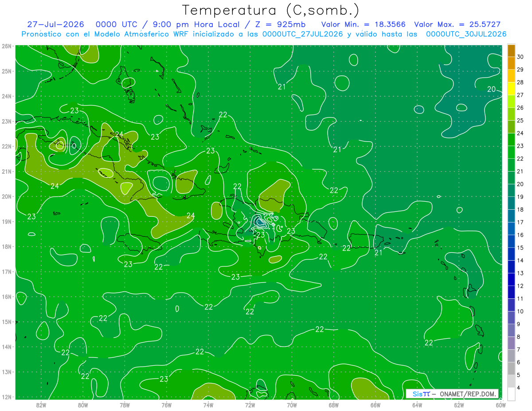Open the 'Sisπ – ONAMET/REP.DOM.' logo box
The height and width of the screenshot is (411, 532).
click(452, 394)
